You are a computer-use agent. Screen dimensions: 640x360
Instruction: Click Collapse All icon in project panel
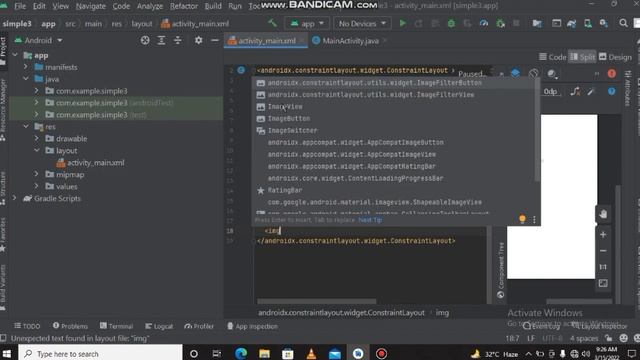178,40
